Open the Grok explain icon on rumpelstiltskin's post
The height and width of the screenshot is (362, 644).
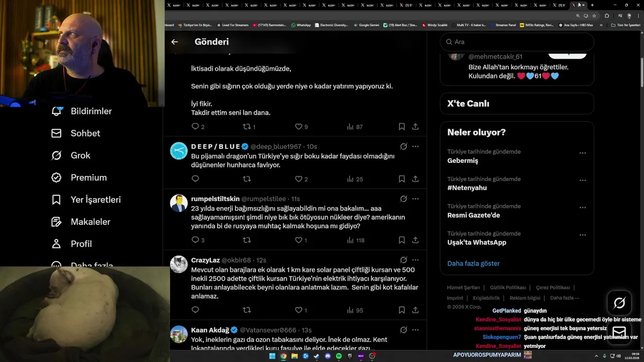point(404,199)
